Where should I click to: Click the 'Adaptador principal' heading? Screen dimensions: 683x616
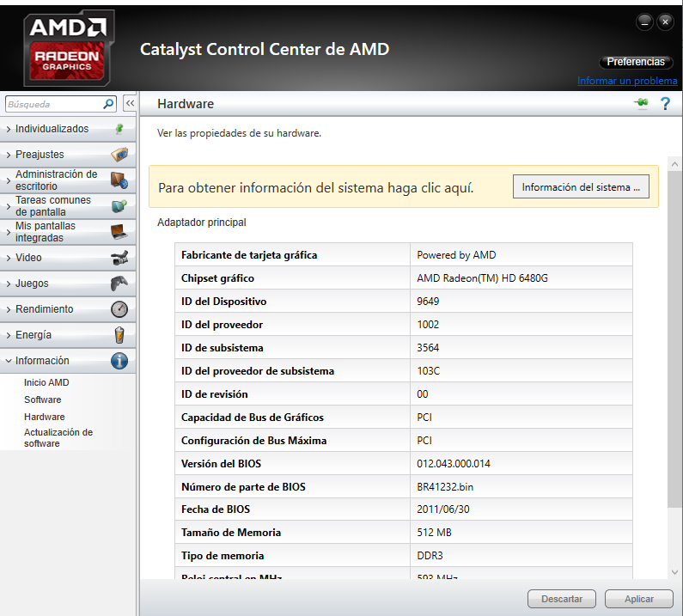(201, 223)
